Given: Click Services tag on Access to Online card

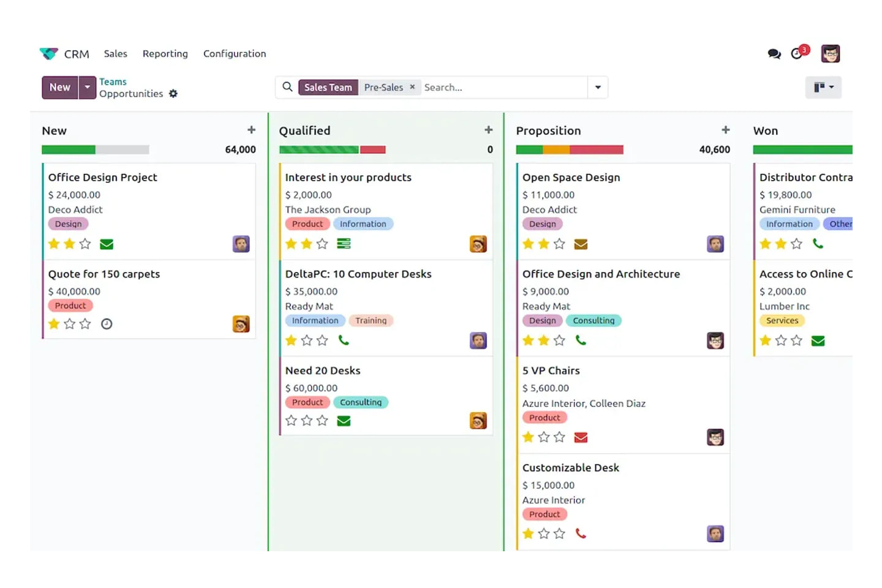Looking at the screenshot, I should (782, 320).
